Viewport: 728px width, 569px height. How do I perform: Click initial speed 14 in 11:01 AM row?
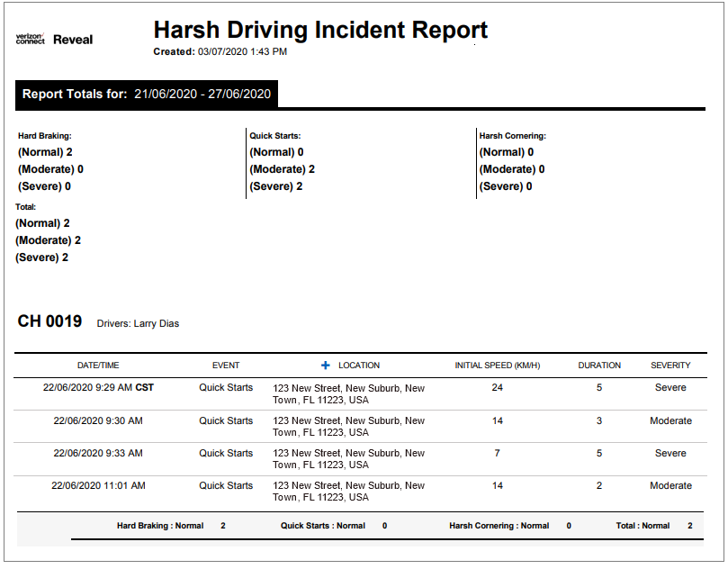pyautogui.click(x=498, y=486)
